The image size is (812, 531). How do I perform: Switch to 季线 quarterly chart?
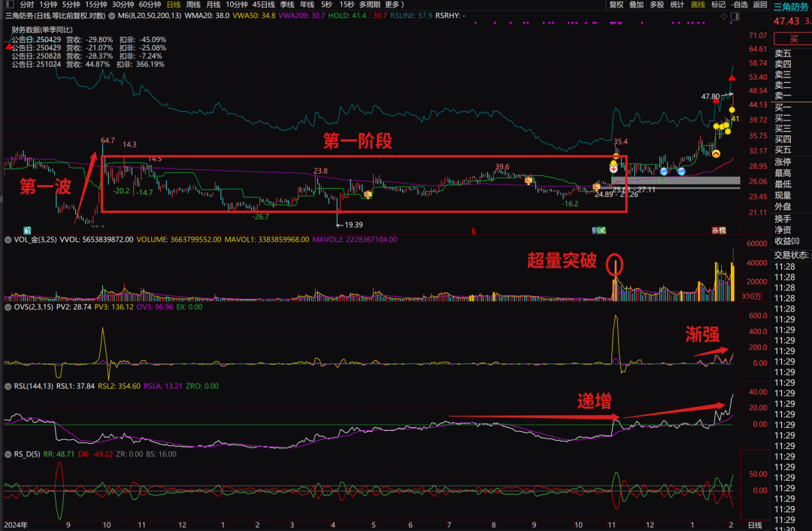point(287,5)
